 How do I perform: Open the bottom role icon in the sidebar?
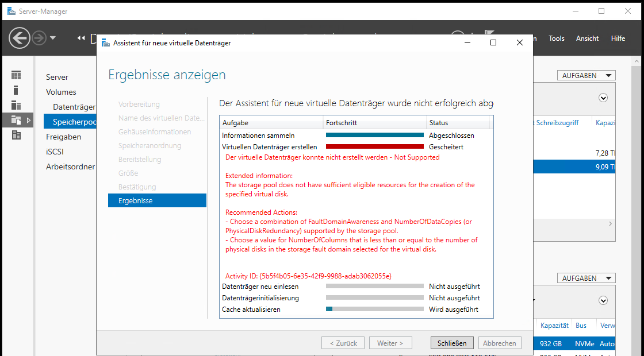coord(16,135)
